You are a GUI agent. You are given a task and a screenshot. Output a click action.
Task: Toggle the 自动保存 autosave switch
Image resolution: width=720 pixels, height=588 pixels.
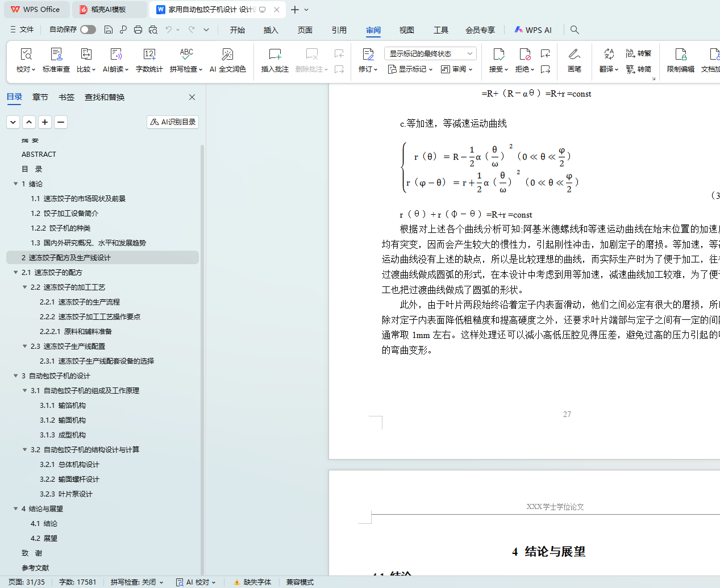pyautogui.click(x=88, y=30)
